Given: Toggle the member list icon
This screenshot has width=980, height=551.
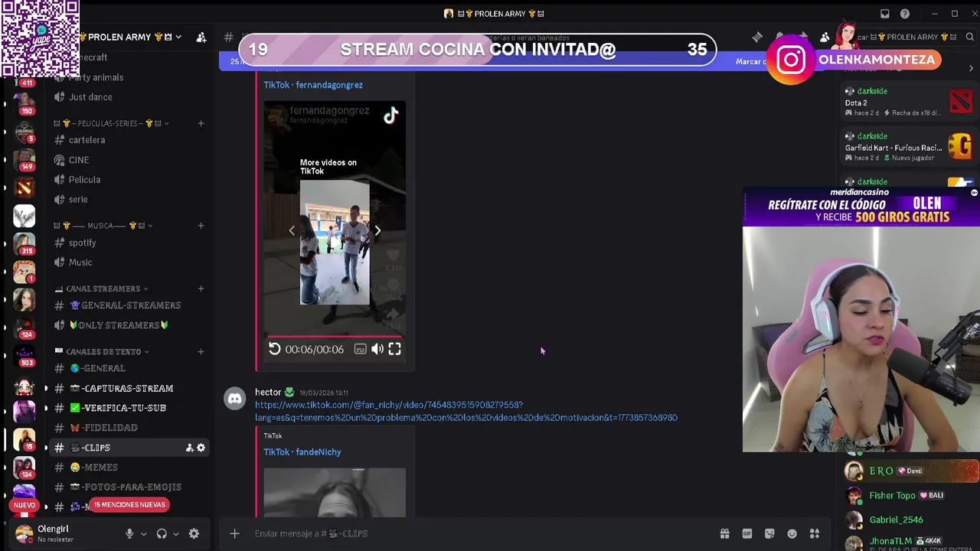Looking at the screenshot, I should (x=825, y=37).
